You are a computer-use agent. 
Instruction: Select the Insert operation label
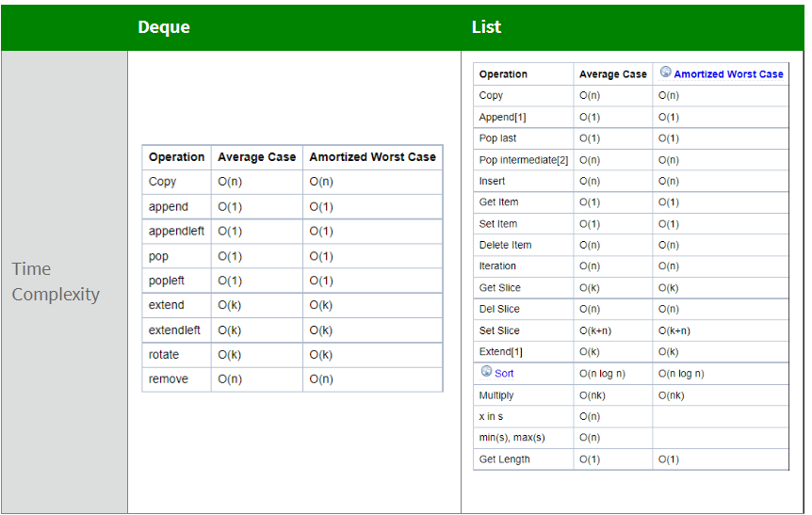[492, 181]
